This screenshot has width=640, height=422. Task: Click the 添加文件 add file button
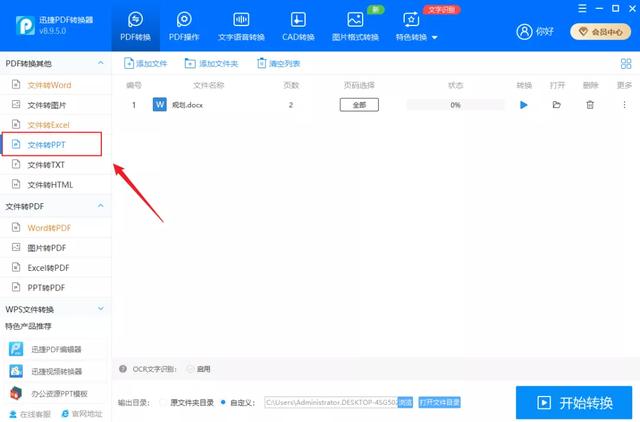tap(145, 63)
